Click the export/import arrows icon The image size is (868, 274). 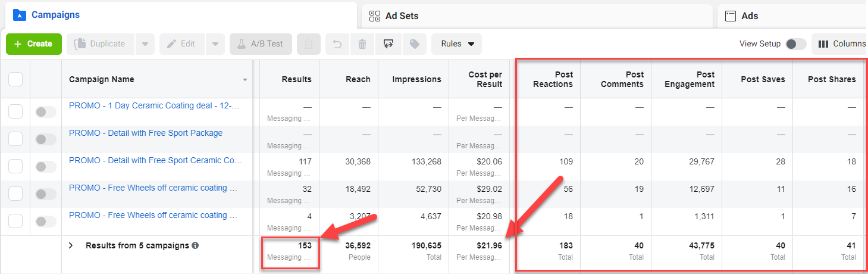pyautogui.click(x=388, y=44)
